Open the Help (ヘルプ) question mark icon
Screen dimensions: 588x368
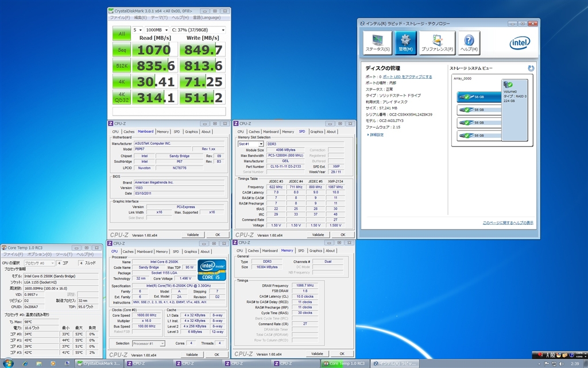[x=469, y=43]
